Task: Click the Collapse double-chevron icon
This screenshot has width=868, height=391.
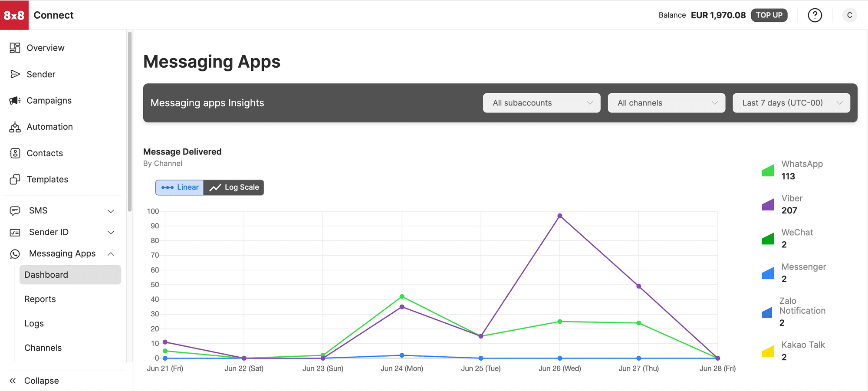Action: coord(13,381)
